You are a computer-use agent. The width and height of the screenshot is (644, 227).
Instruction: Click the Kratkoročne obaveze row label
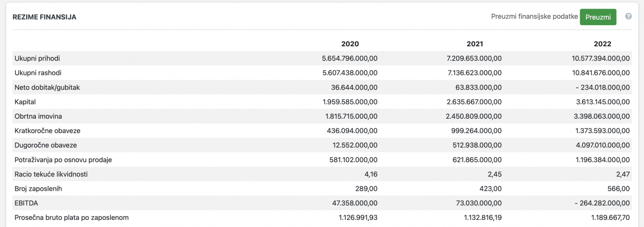(47, 131)
